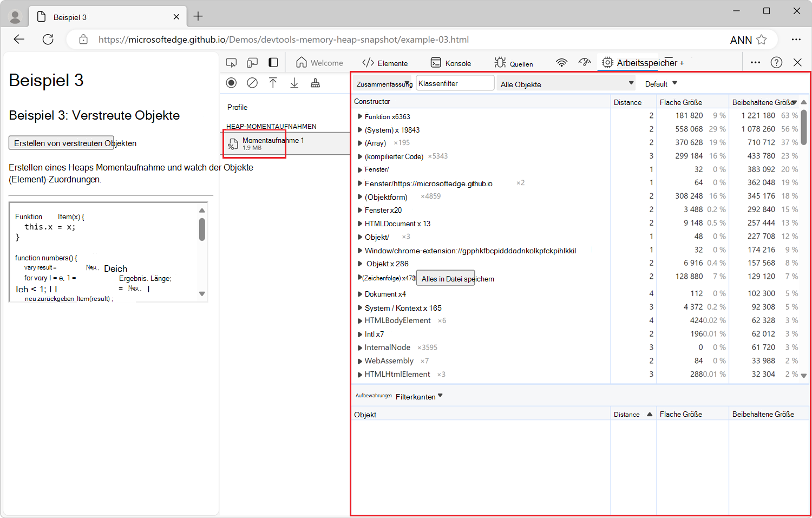
Task: Open DevTools help question mark
Action: pos(776,63)
